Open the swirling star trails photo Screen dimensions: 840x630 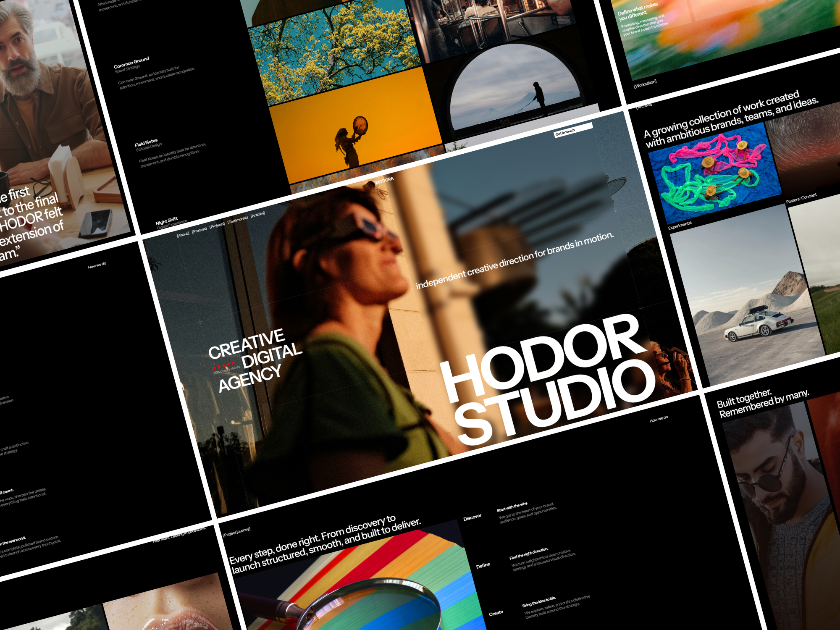pyautogui.click(x=804, y=149)
